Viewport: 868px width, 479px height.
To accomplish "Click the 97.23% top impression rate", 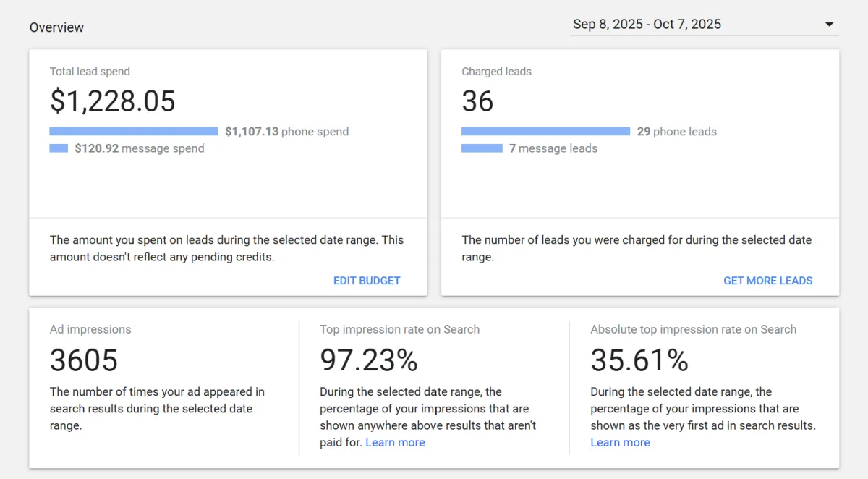I will tap(369, 360).
